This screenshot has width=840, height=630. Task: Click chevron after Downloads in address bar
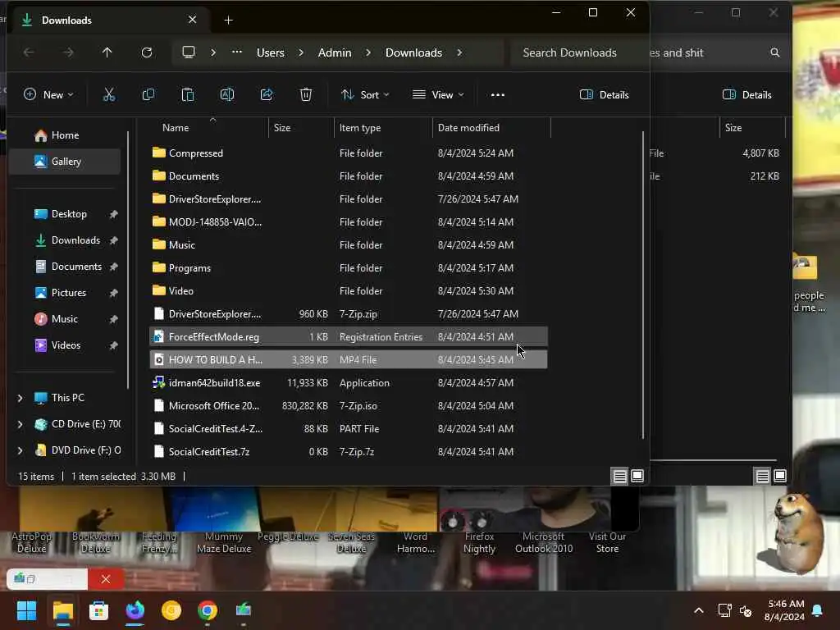459,52
